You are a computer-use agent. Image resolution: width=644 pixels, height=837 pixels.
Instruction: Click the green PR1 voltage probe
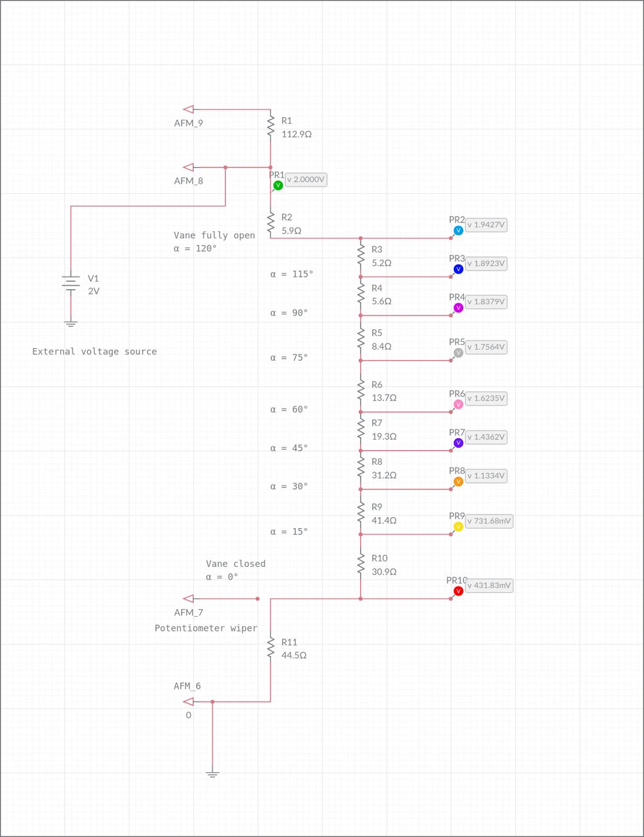point(278,185)
